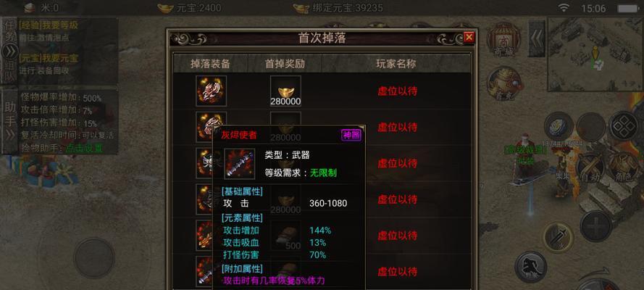Select the 任务 quest tab
644x290 pixels.
9,31
